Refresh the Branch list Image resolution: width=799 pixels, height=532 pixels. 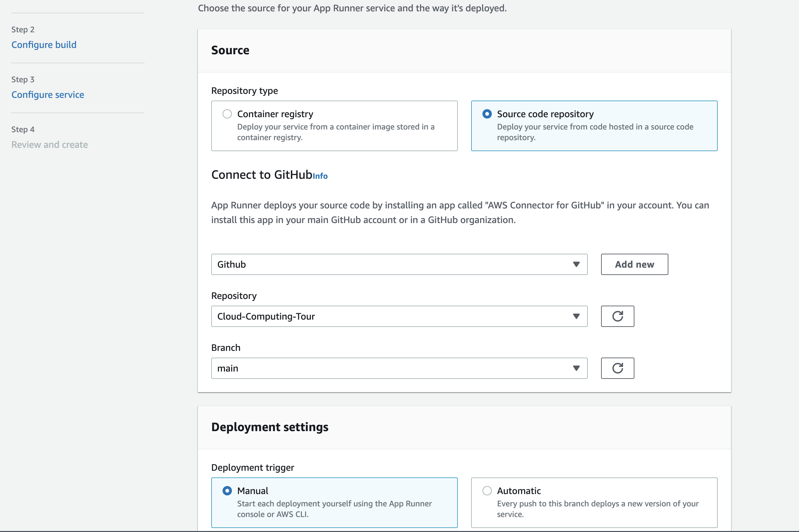(617, 368)
